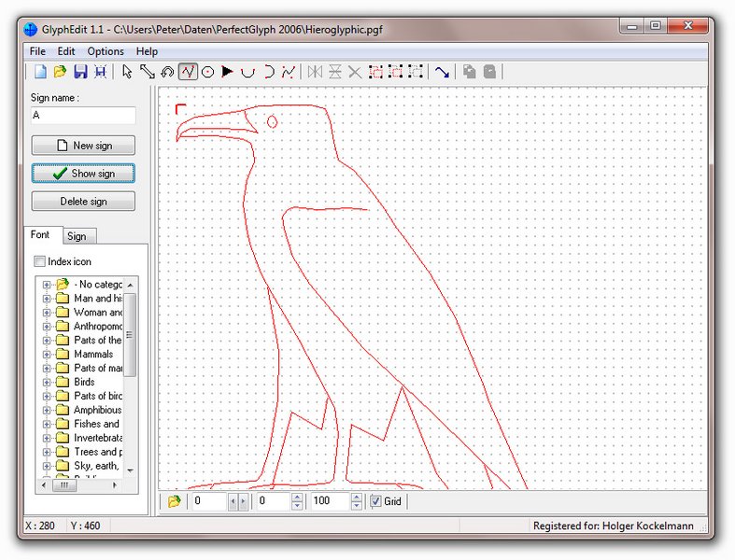Select the circle drawing tool
The height and width of the screenshot is (560, 735).
click(207, 72)
